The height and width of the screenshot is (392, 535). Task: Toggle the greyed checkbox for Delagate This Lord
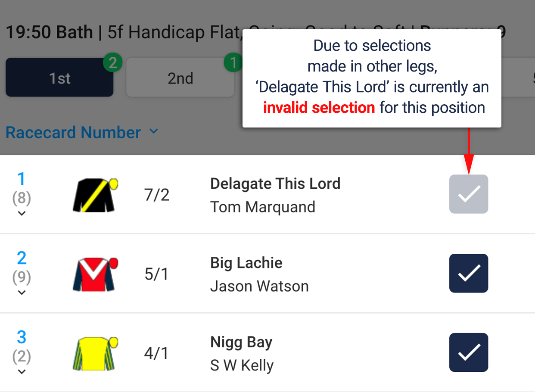click(468, 194)
